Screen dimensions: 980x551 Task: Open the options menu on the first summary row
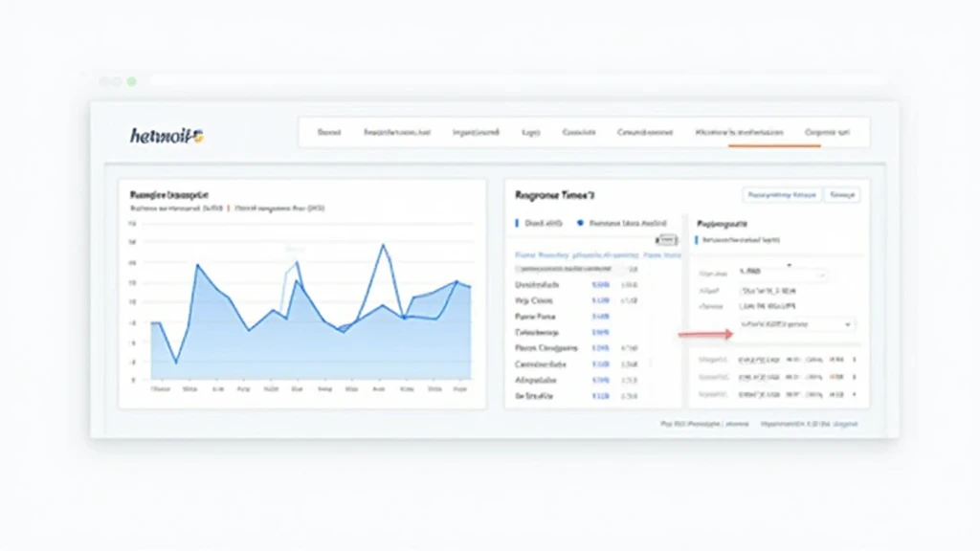coord(854,360)
